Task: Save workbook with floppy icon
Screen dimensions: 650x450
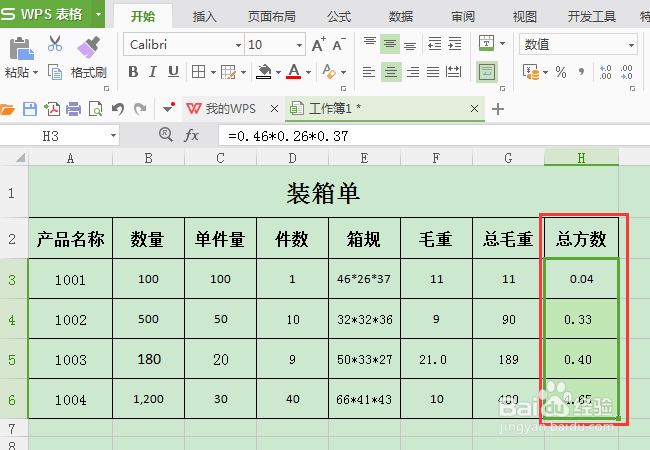Action: 30,109
